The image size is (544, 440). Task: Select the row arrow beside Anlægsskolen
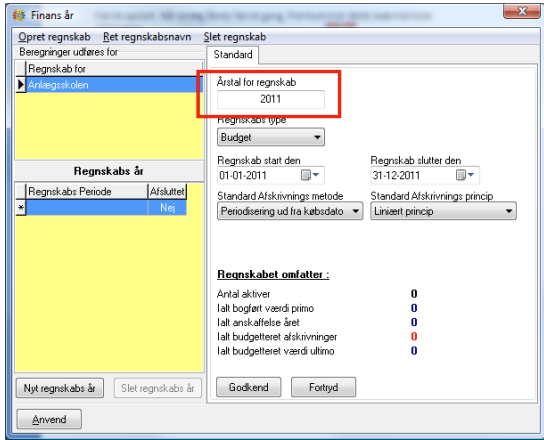click(x=21, y=85)
